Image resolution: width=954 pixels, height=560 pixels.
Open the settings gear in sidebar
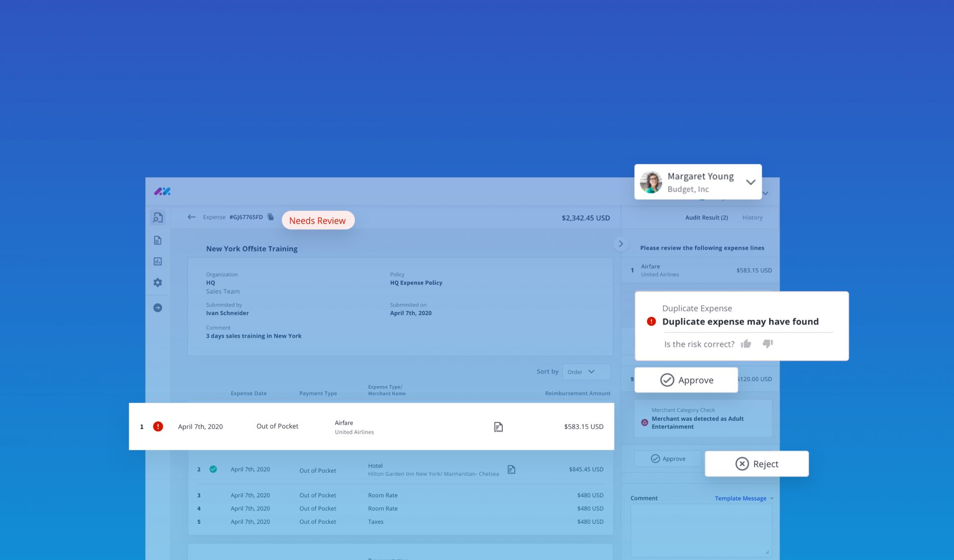(158, 282)
